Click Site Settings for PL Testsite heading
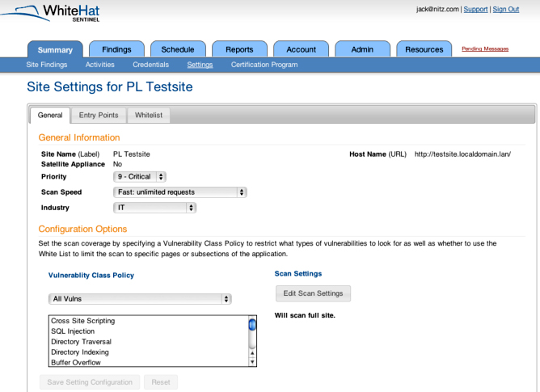This screenshot has width=540, height=392. click(110, 86)
